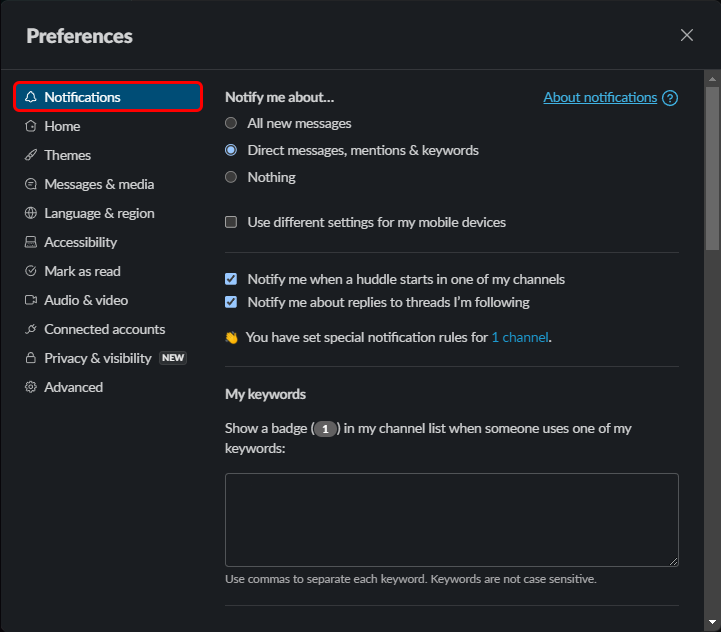The width and height of the screenshot is (721, 632).
Task: Click the waving hand emoji
Action: pyautogui.click(x=232, y=338)
